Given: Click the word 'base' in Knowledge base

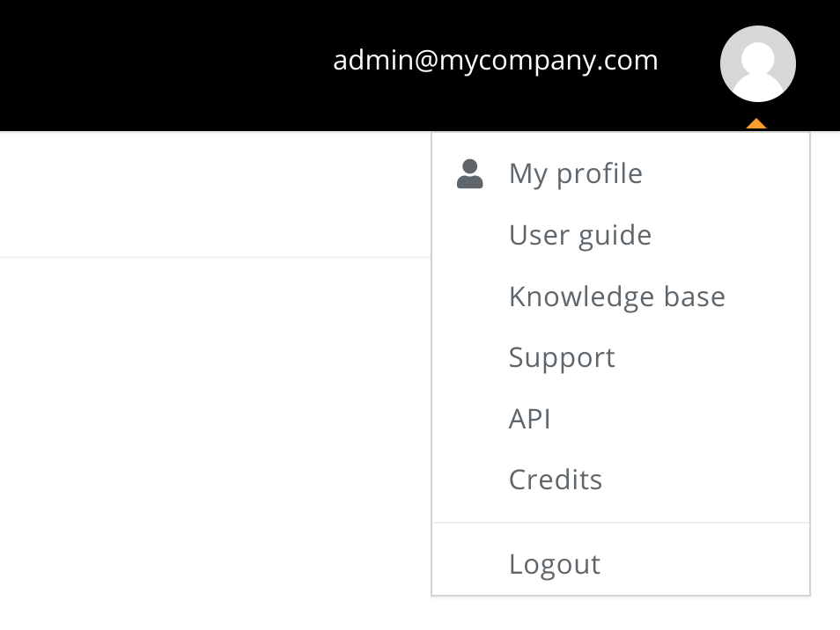Looking at the screenshot, I should [x=695, y=297].
